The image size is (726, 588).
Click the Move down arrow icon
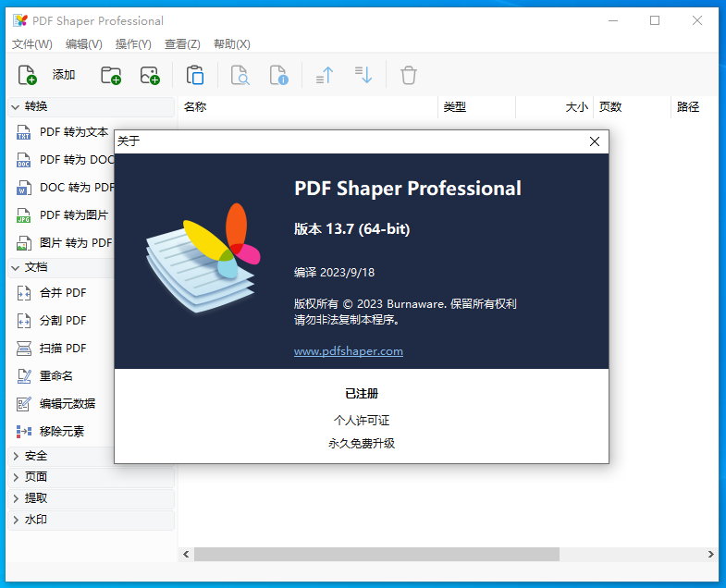click(x=363, y=75)
